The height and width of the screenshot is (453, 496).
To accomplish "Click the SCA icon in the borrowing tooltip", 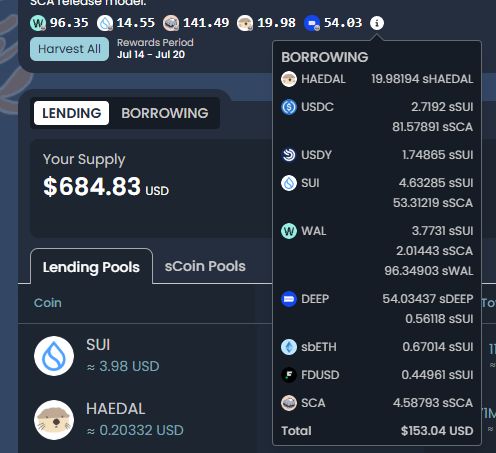I will click(x=289, y=403).
